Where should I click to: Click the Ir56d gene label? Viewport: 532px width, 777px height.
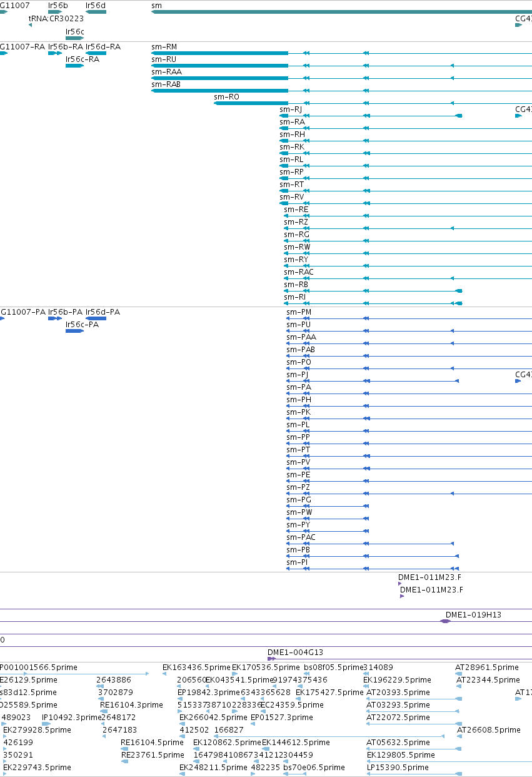[96, 5]
